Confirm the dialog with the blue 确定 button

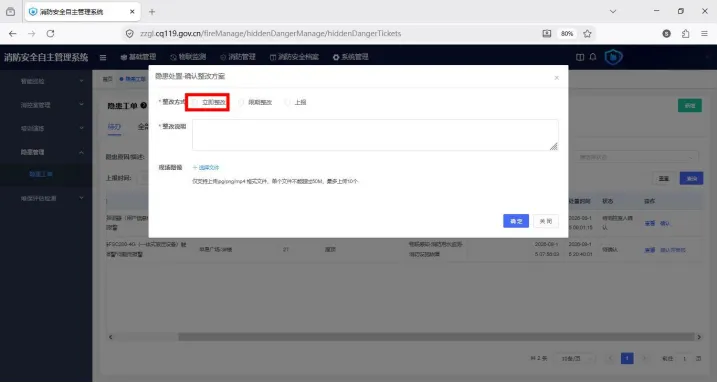[516, 221]
